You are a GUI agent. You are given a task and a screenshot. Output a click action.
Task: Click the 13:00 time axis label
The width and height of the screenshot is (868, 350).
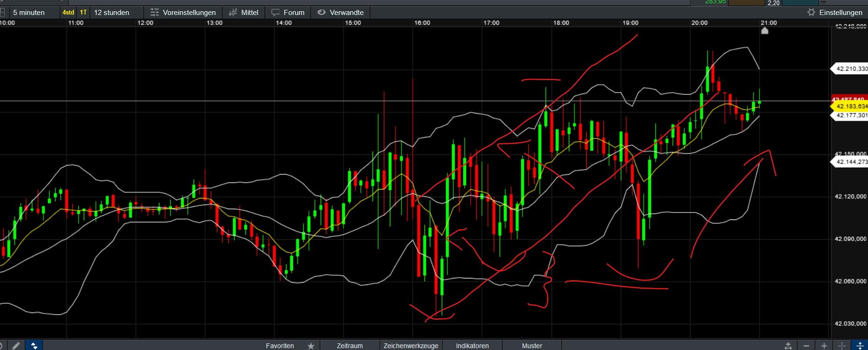pyautogui.click(x=215, y=22)
